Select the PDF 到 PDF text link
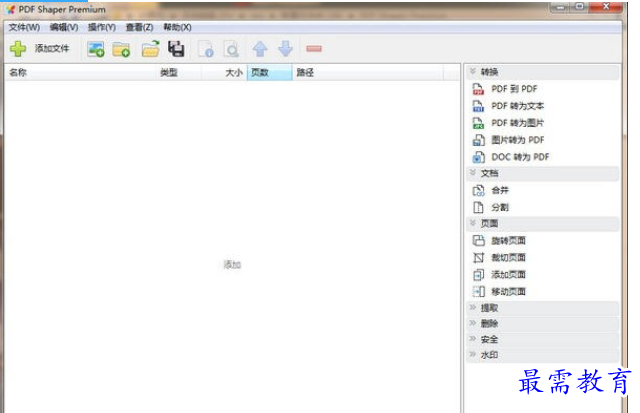 click(514, 89)
